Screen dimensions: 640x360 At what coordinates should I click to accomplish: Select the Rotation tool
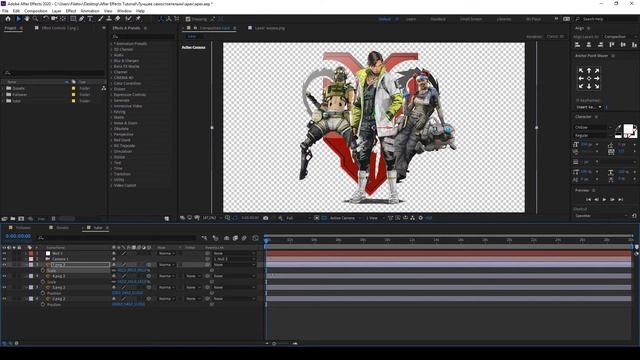pos(46,19)
